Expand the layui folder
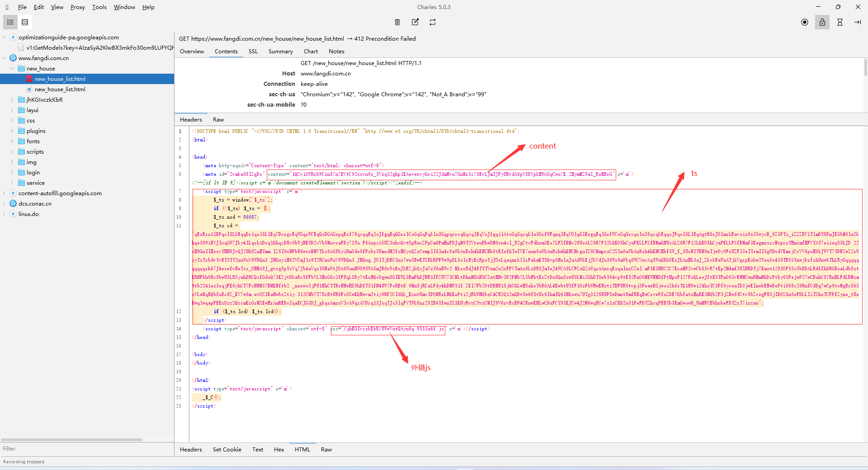Viewport: 868px width, 470px height. (x=12, y=110)
